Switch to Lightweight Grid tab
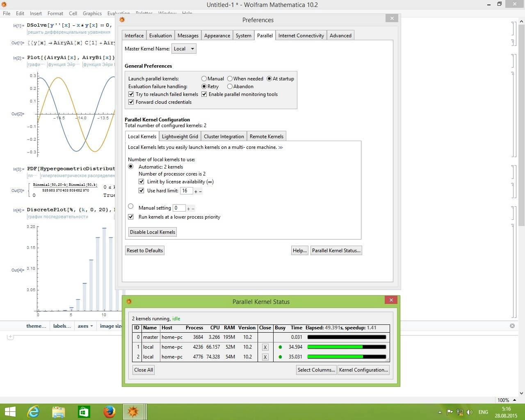Viewport: 525px width, 420px height. [x=180, y=137]
